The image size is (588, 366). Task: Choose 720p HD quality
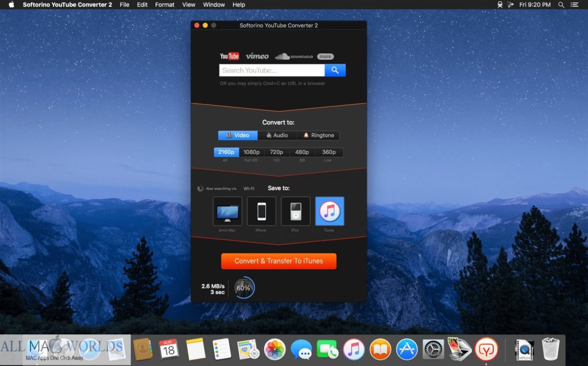(277, 152)
